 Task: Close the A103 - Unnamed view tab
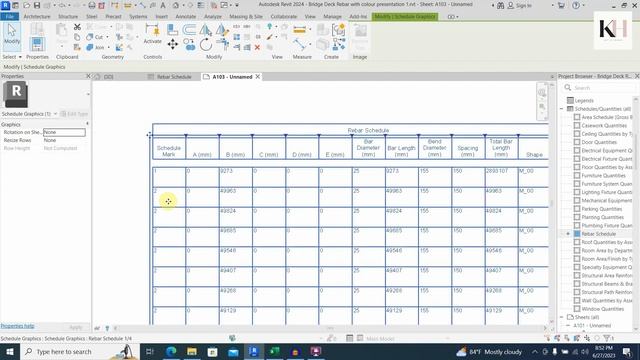click(258, 77)
